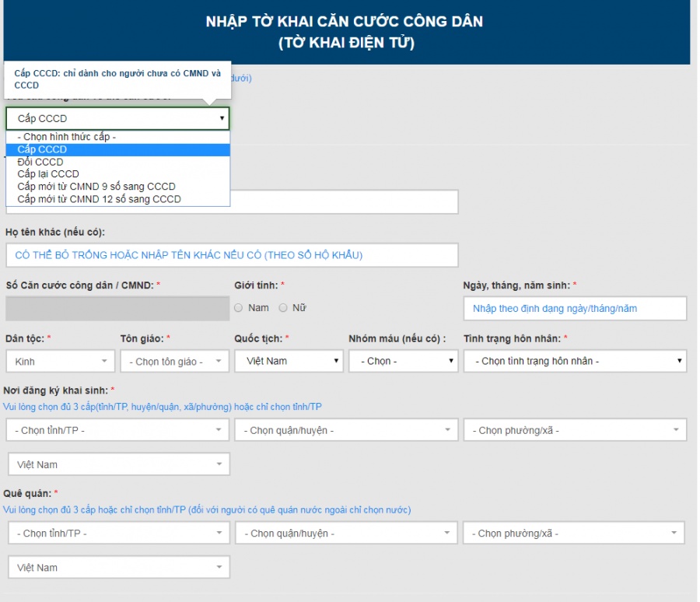
Task: Open the Chọn tình trạng hôn nhân dropdown
Action: [x=575, y=361]
